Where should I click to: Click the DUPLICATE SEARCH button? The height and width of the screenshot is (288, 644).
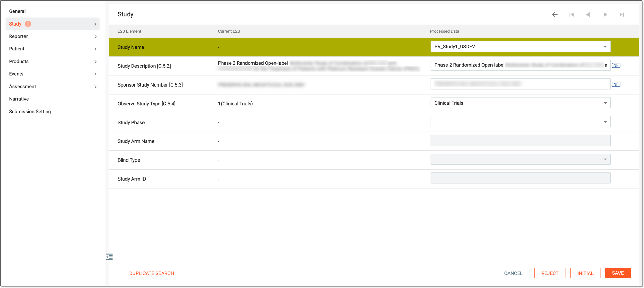tap(151, 273)
